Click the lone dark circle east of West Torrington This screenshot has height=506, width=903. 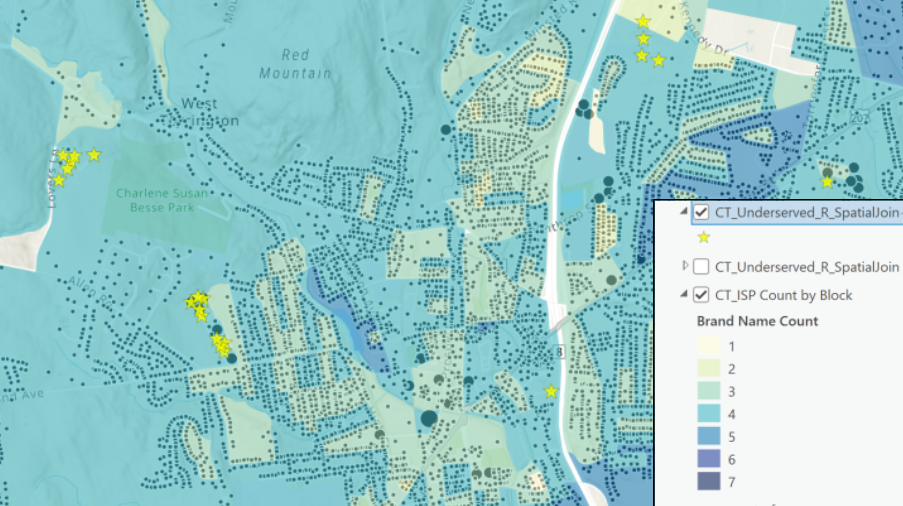pyautogui.click(x=446, y=129)
